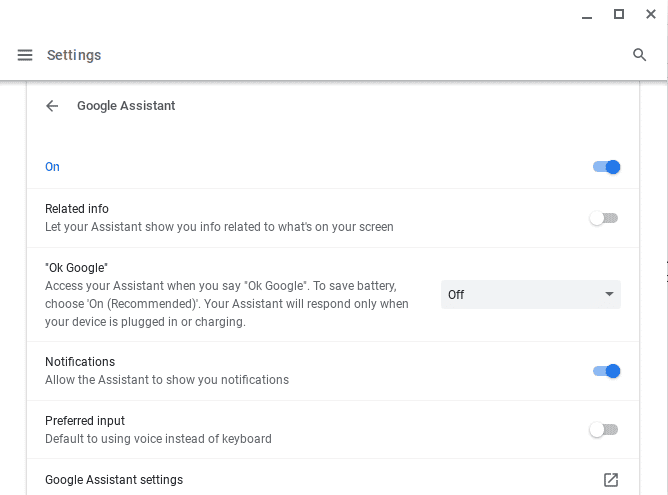Click the Settings title text
This screenshot has height=495, width=668.
point(74,55)
